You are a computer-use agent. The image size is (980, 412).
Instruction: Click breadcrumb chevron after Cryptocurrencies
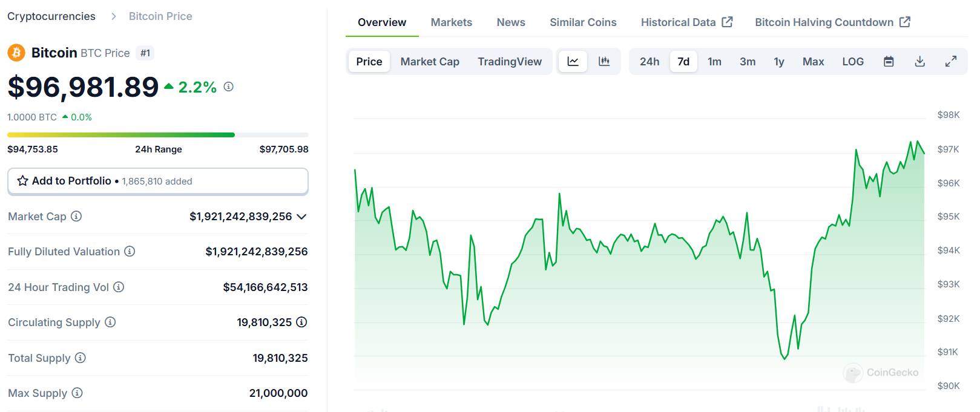click(113, 16)
